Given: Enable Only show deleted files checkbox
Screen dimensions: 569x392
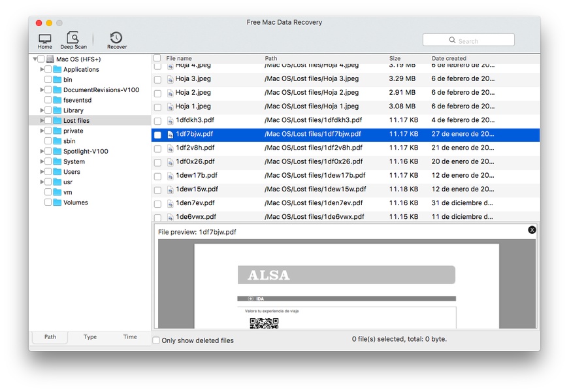Looking at the screenshot, I should point(156,340).
